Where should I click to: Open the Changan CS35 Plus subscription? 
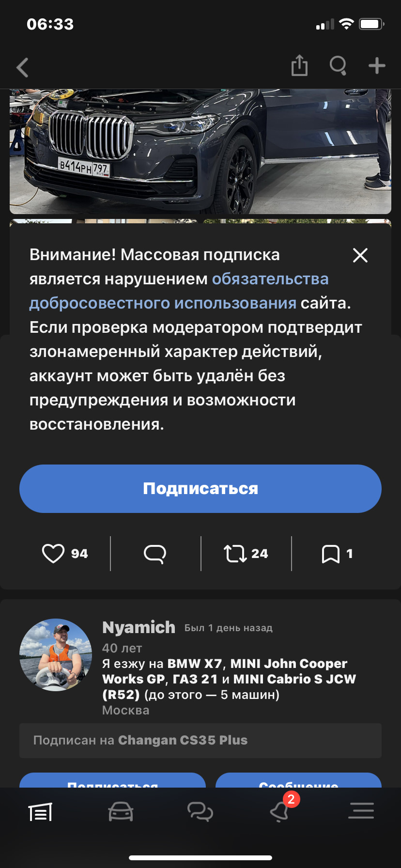tap(183, 740)
